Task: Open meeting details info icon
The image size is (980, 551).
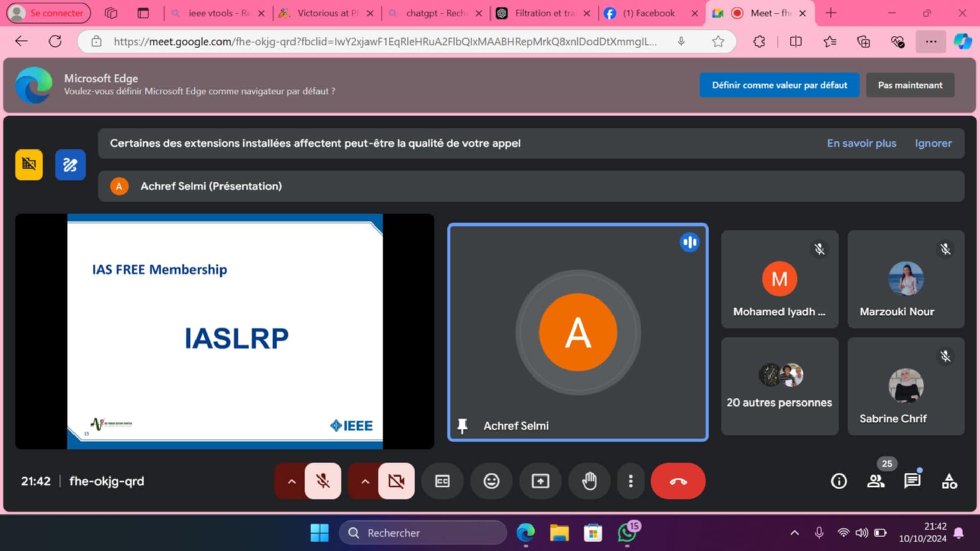Action: point(839,481)
